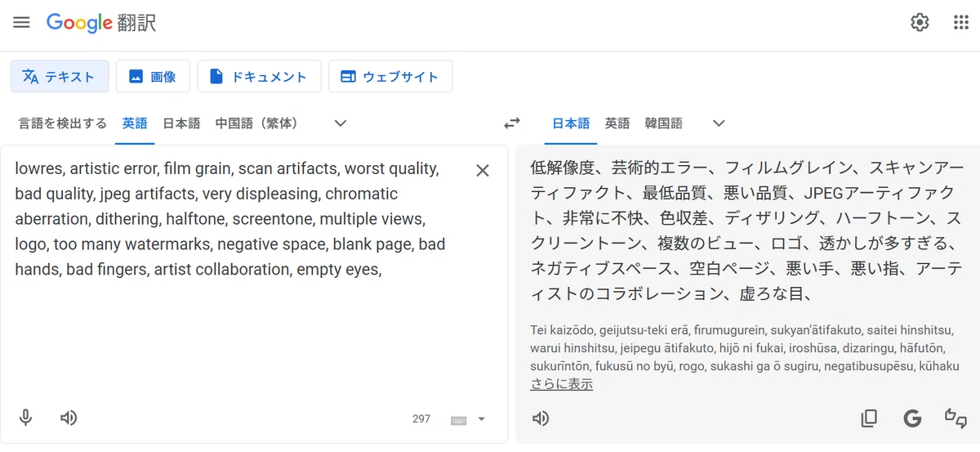Switch to 画像 translation mode
Image resolution: width=980 pixels, height=452 pixels.
click(153, 77)
